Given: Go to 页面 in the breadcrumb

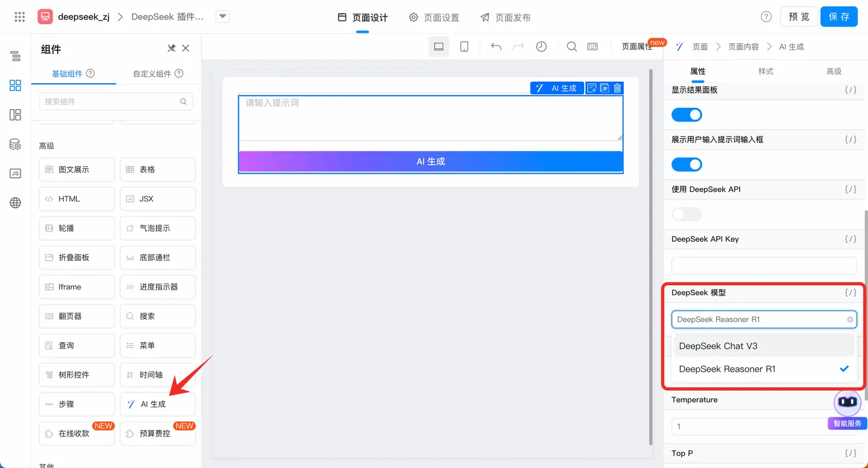Looking at the screenshot, I should (700, 46).
